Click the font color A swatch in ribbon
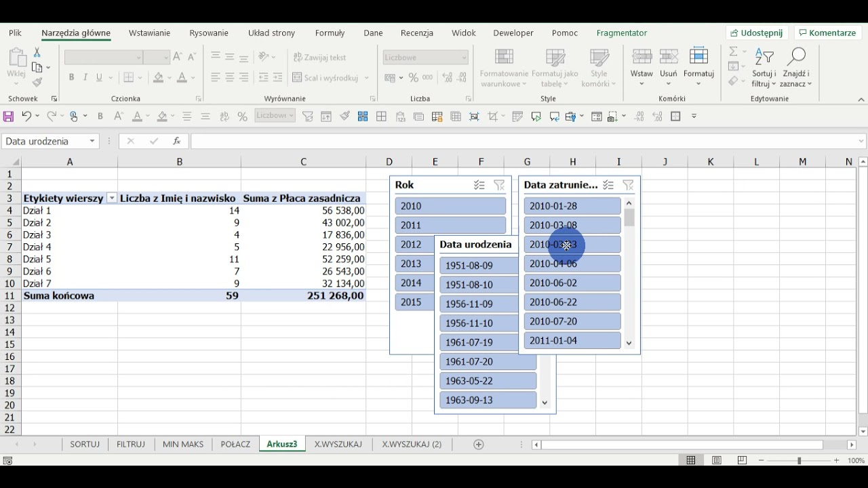868x488 pixels. (181, 78)
